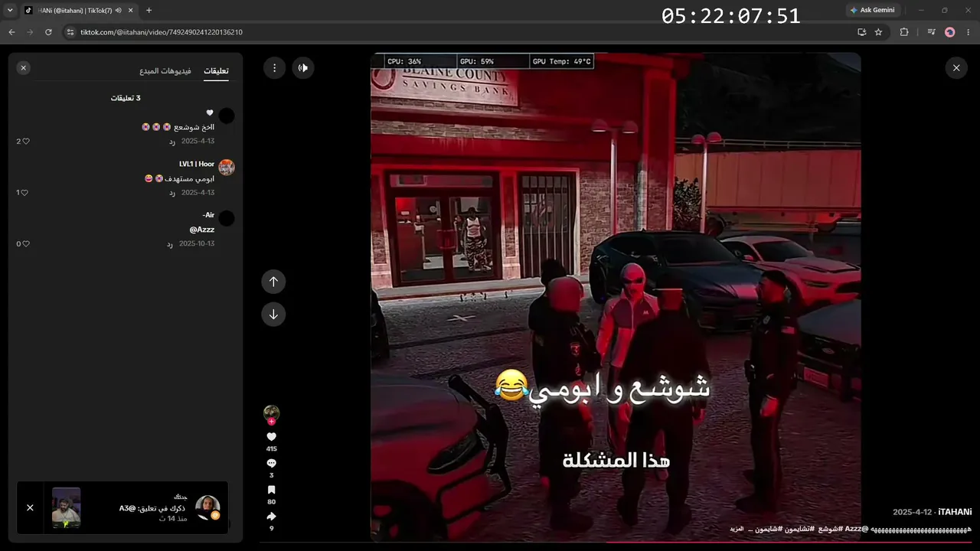Open the Chrome tab search dropdown
The height and width of the screenshot is (551, 980).
pyautogui.click(x=10, y=10)
